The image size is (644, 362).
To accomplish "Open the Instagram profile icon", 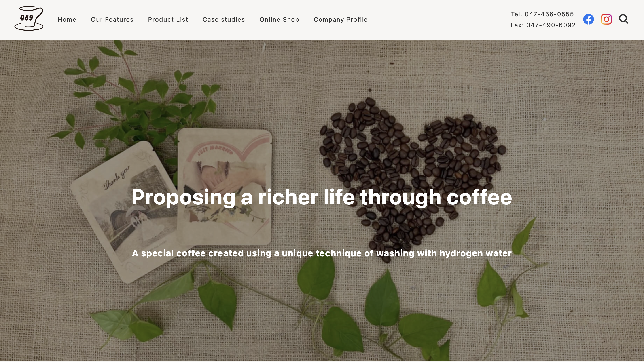I will 606,19.
